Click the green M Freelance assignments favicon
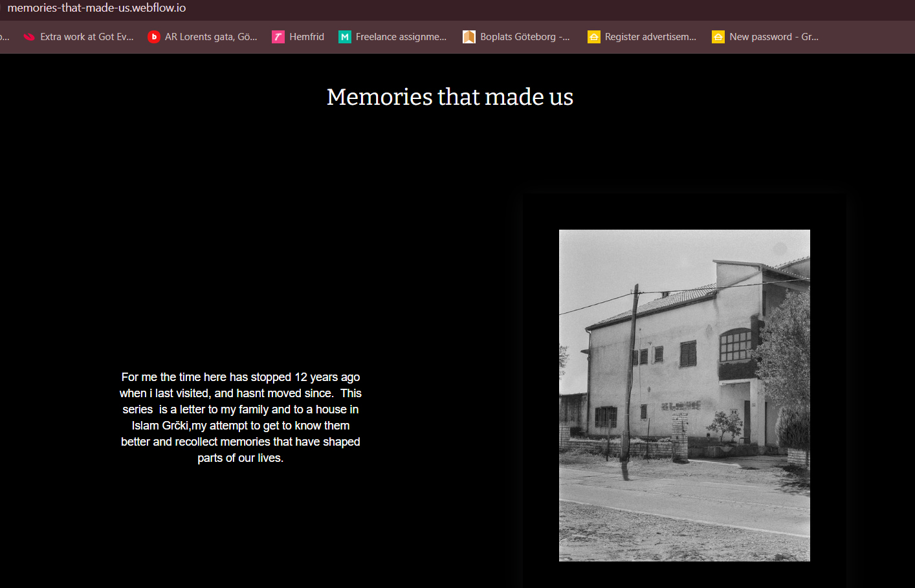 coord(345,37)
